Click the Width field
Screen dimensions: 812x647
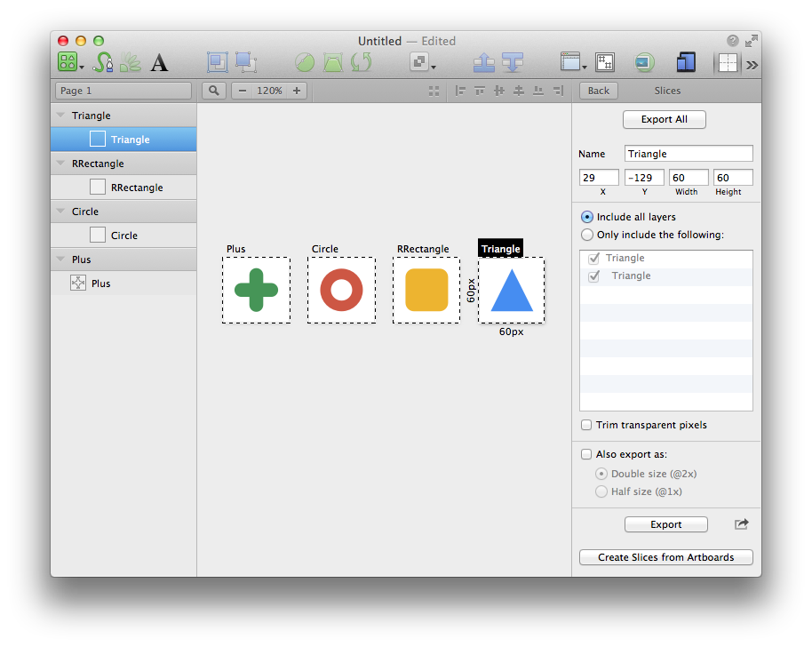pyautogui.click(x=689, y=177)
